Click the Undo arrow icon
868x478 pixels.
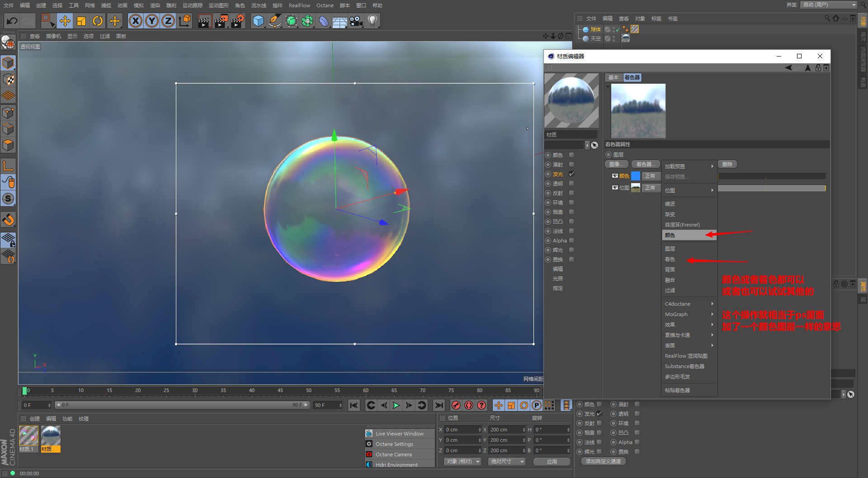[12, 21]
